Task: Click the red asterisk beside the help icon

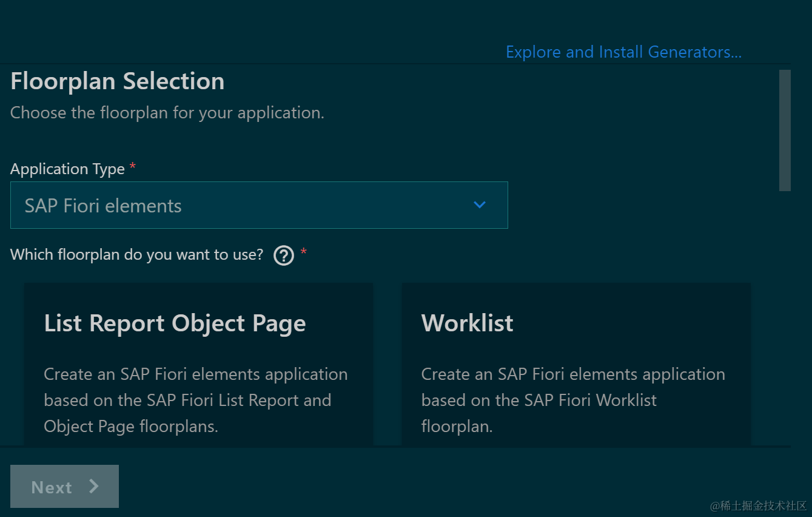Action: click(x=304, y=253)
